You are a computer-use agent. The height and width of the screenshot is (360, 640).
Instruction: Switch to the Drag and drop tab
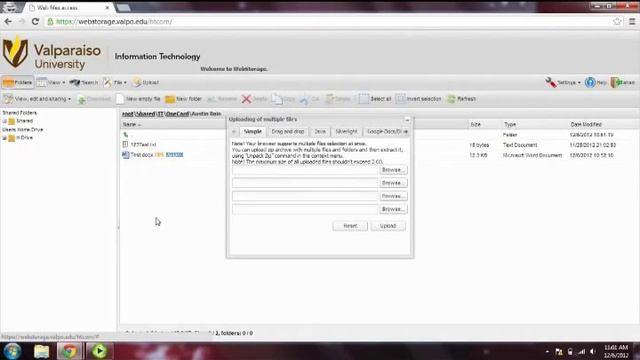click(288, 131)
